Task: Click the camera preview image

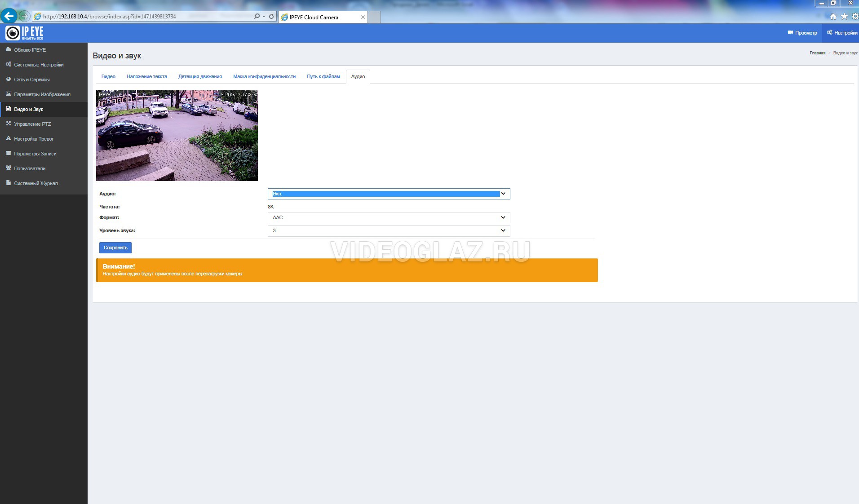Action: pos(177,136)
